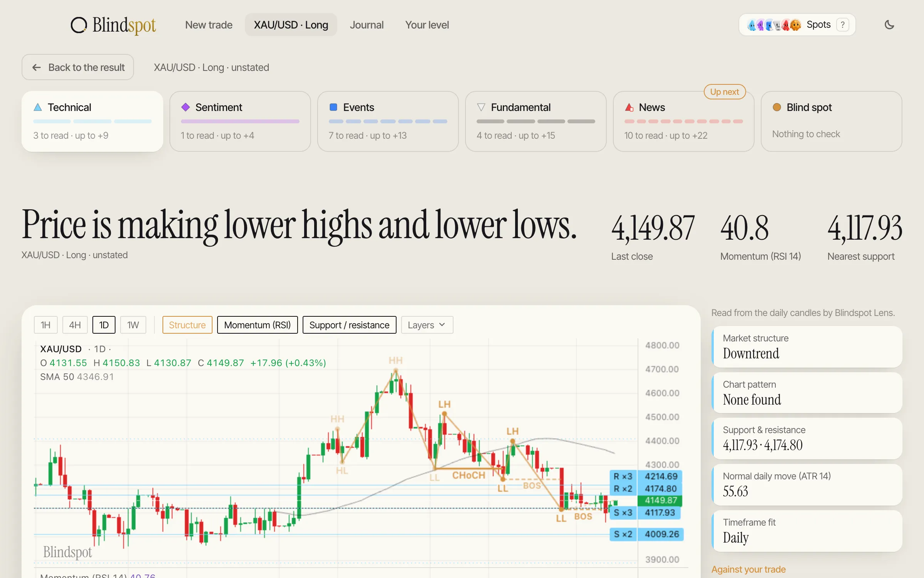The image size is (924, 578).
Task: Select the 1D timeframe
Action: (x=104, y=325)
